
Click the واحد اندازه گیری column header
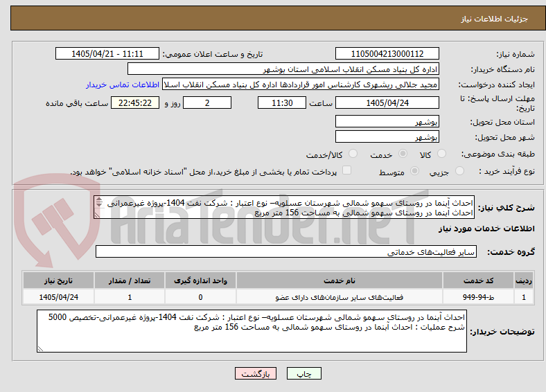point(200,280)
